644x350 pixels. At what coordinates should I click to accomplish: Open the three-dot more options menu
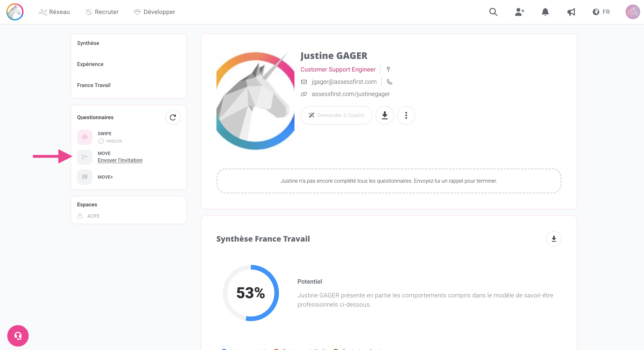tap(406, 115)
